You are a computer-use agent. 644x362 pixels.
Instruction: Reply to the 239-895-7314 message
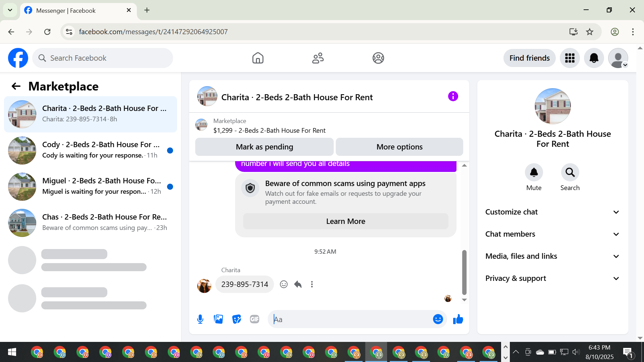point(298,284)
